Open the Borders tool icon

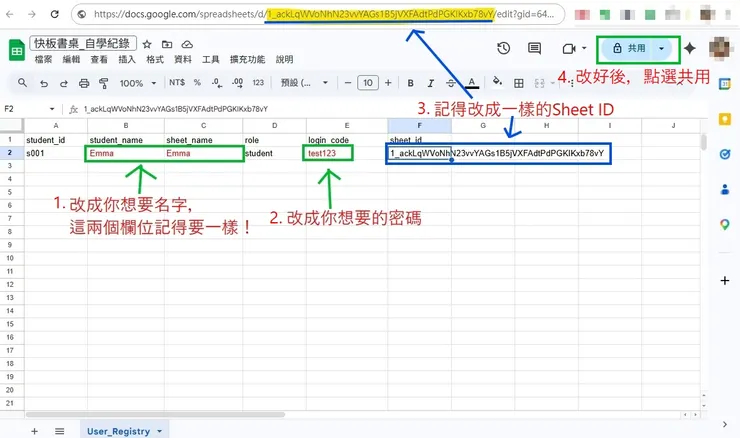click(x=519, y=84)
